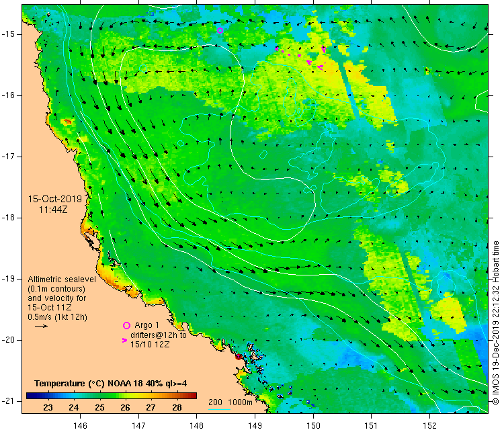Click the '147' longitude axis label
Viewport: 504px width, 430px height.
coord(138,425)
